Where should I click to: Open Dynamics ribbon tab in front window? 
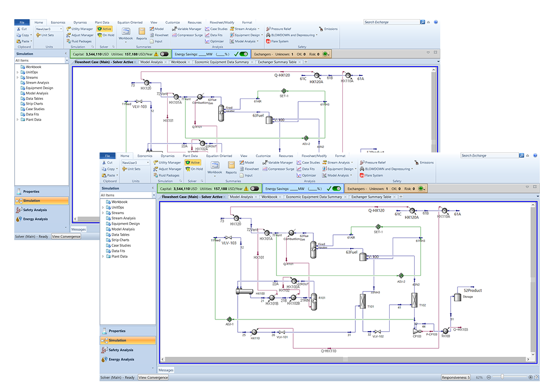168,156
